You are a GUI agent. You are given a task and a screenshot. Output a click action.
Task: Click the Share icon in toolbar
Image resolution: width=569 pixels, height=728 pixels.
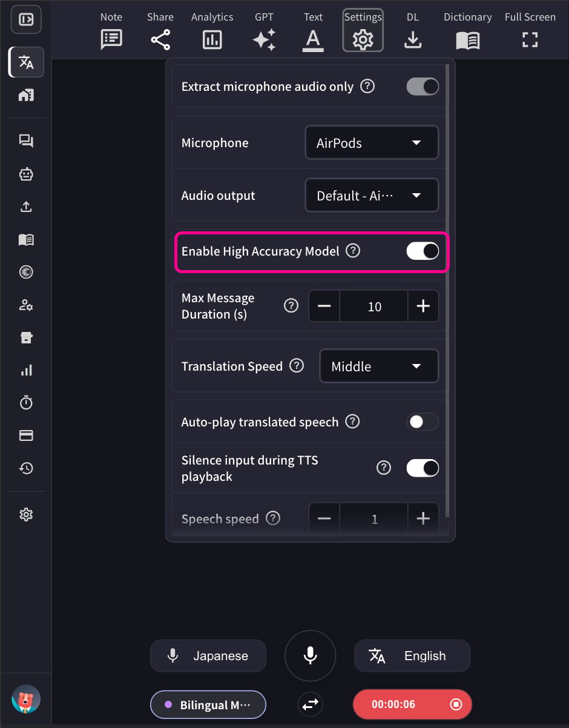pos(160,40)
